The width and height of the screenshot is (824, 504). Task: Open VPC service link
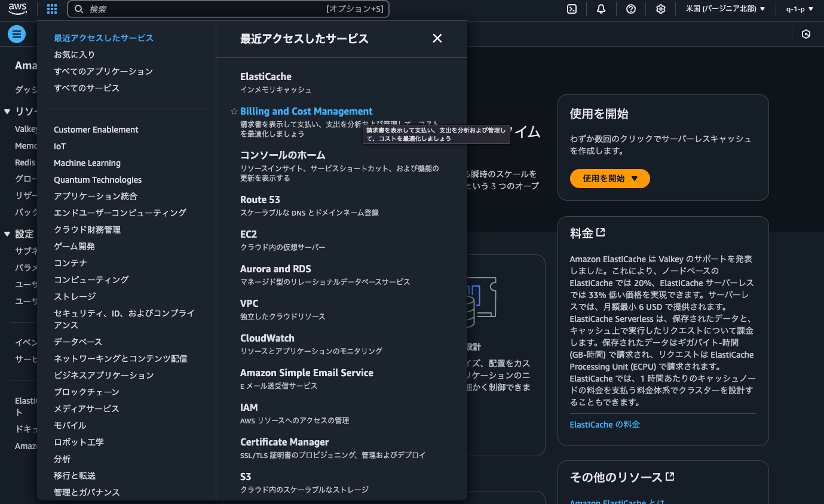(x=249, y=303)
